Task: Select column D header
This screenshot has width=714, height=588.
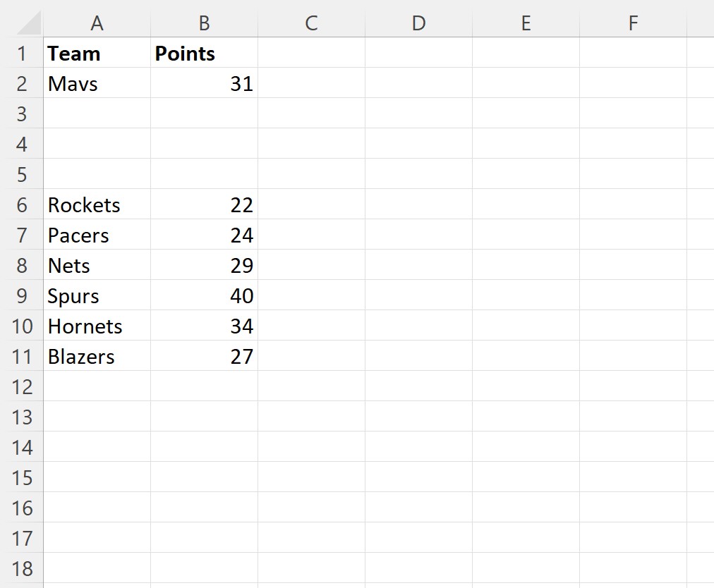Action: 418,23
